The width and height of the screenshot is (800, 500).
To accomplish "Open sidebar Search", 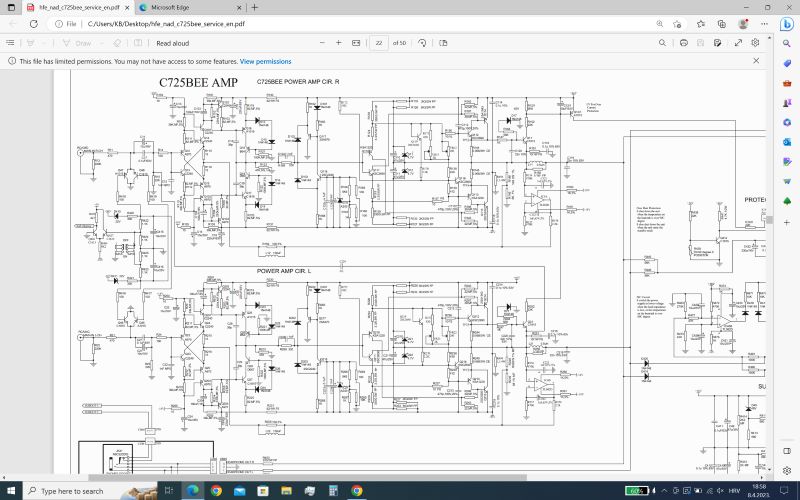I will 787,44.
